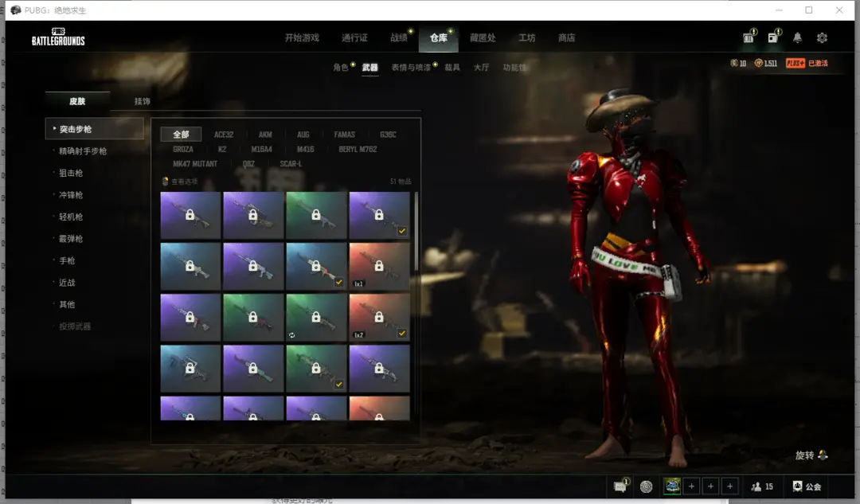Click the BP coin icon showing 10
This screenshot has width=860, height=504.
coord(734,63)
